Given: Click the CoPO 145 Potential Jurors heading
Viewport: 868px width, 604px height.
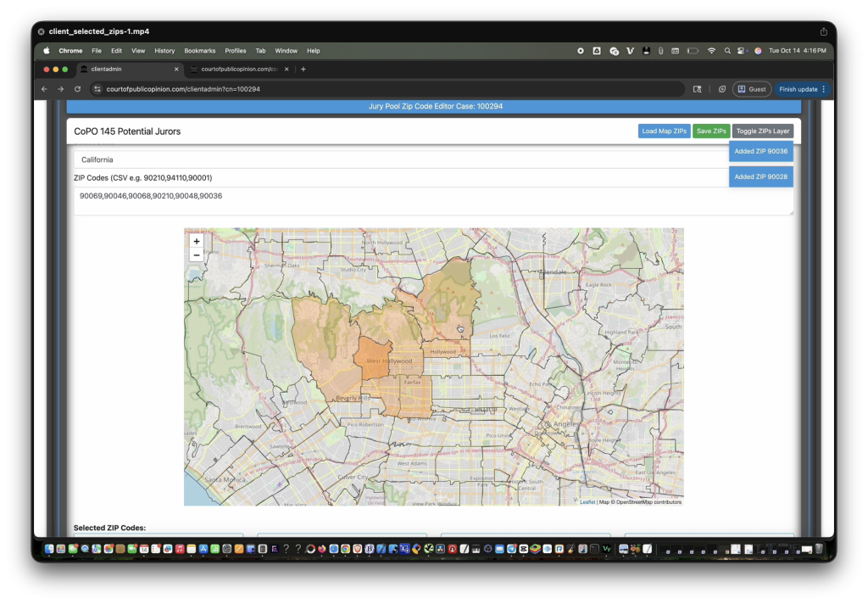Looking at the screenshot, I should tap(127, 131).
